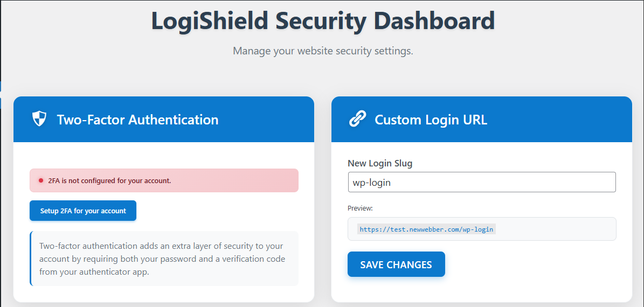Click the red status dot in the 2FA alert

tap(41, 180)
